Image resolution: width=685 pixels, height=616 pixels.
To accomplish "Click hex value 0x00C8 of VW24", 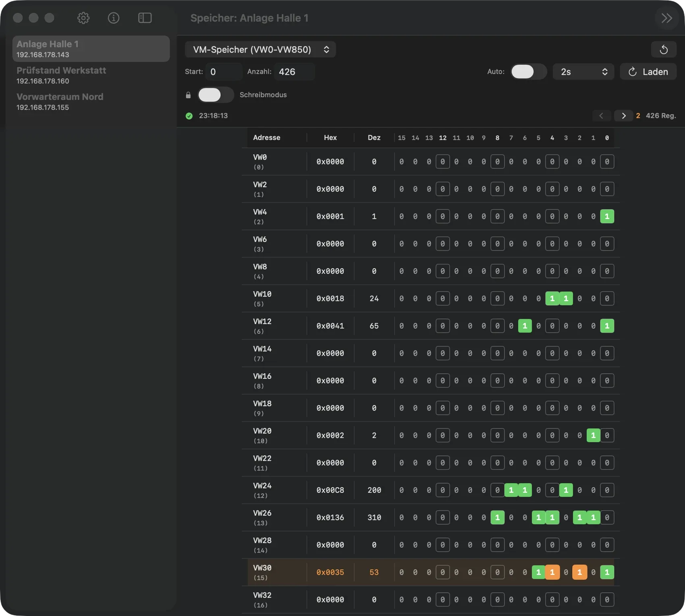I will pyautogui.click(x=330, y=490).
